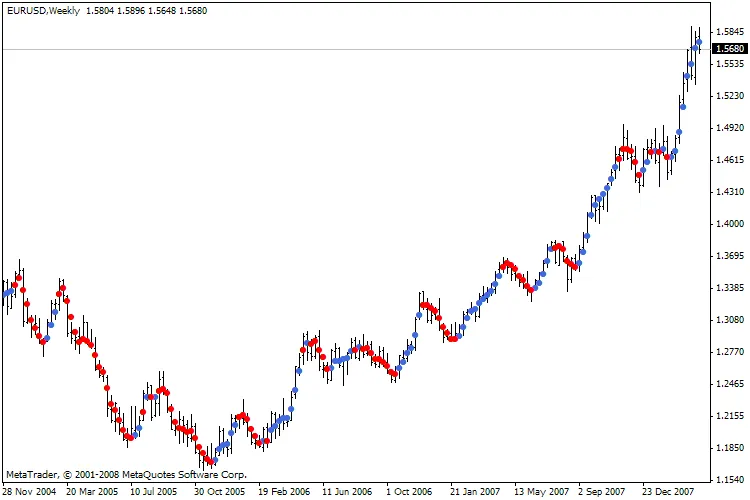Select the 28 Nov 2004 date marker
The width and height of the screenshot is (750, 500).
(30, 492)
